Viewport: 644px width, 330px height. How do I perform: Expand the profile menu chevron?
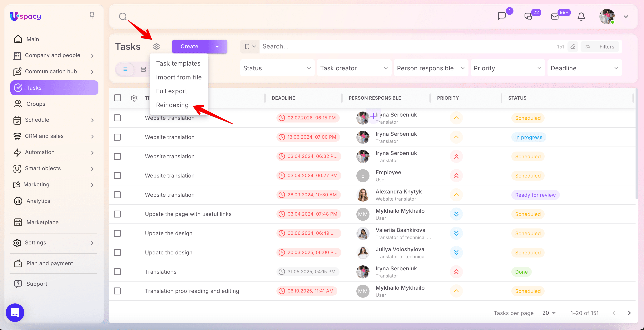click(626, 17)
